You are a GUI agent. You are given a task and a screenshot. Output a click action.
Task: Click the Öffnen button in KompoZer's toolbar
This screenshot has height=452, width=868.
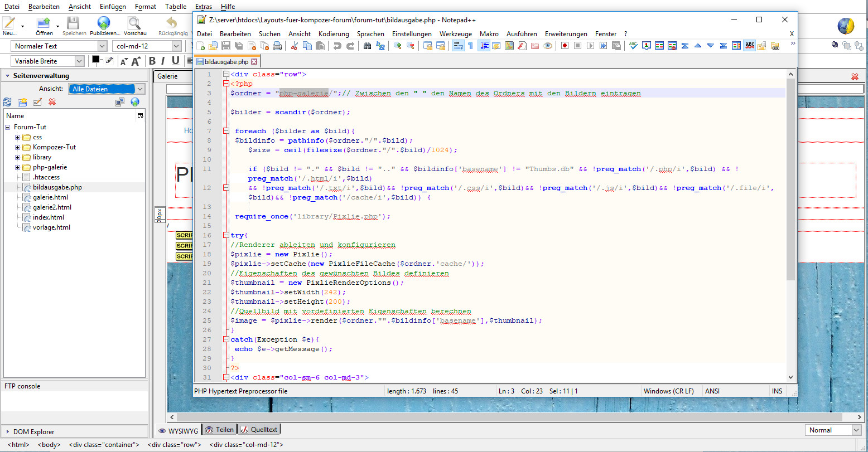click(x=44, y=23)
